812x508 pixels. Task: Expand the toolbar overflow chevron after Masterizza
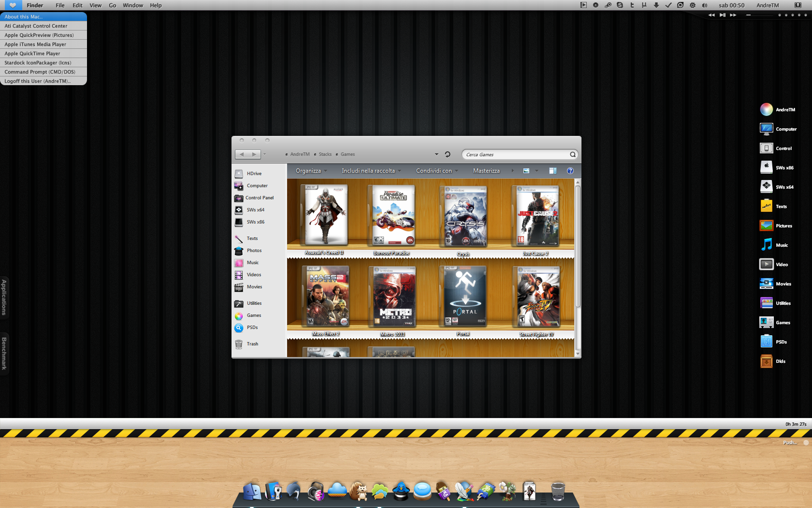pyautogui.click(x=513, y=171)
